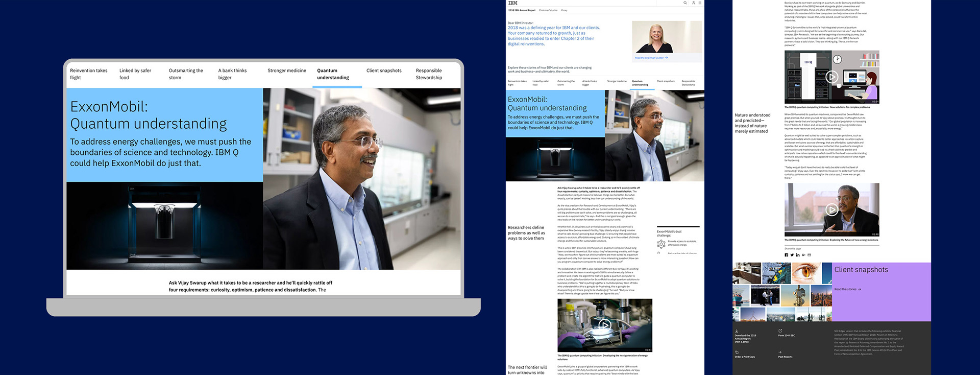Click 'Share this page' label
980x375 pixels.
(793, 249)
